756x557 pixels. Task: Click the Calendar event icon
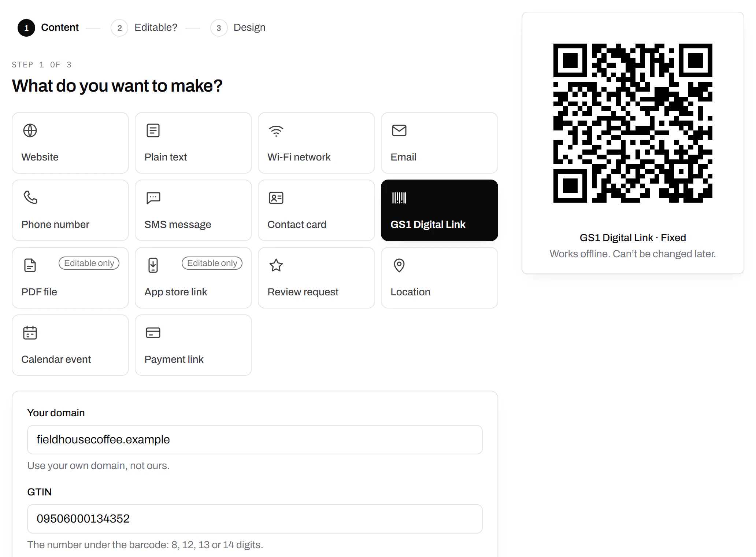pyautogui.click(x=30, y=333)
